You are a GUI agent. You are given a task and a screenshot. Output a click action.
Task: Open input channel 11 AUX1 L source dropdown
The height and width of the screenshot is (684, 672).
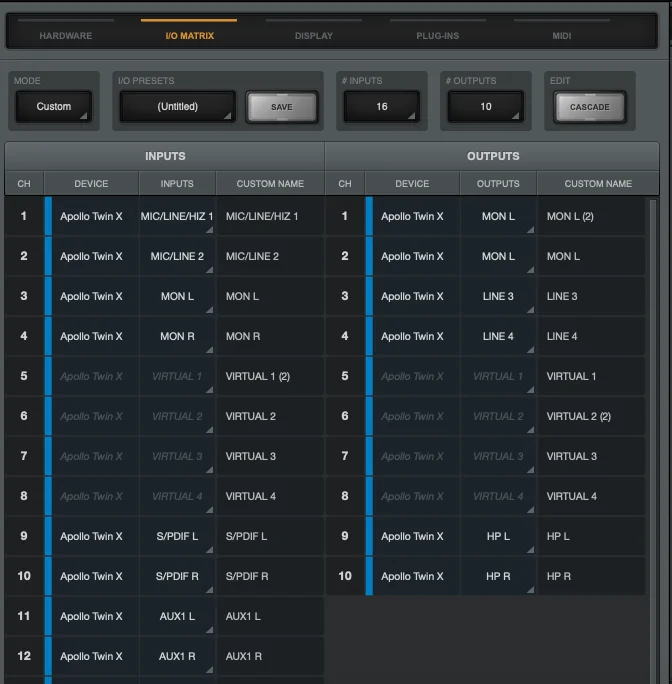click(x=177, y=616)
